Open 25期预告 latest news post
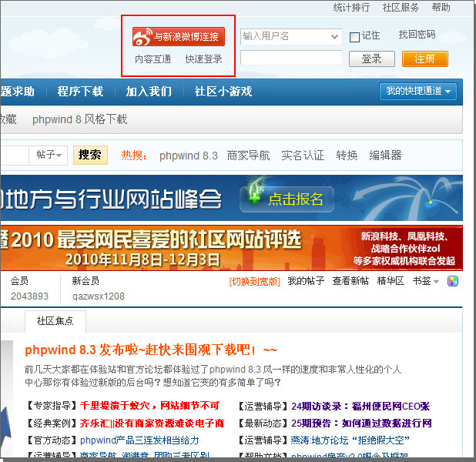 [361, 423]
